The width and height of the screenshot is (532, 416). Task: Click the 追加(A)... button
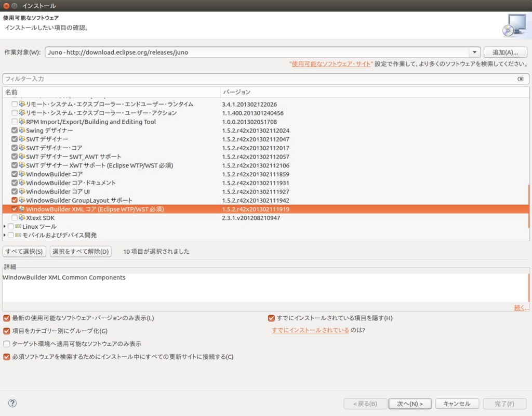pyautogui.click(x=505, y=53)
